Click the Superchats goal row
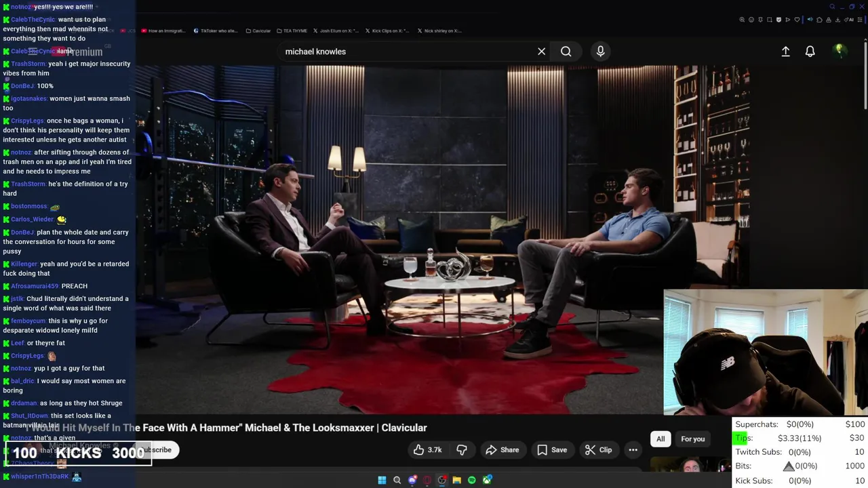Viewport: 868px width, 488px height. pyautogui.click(x=800, y=424)
